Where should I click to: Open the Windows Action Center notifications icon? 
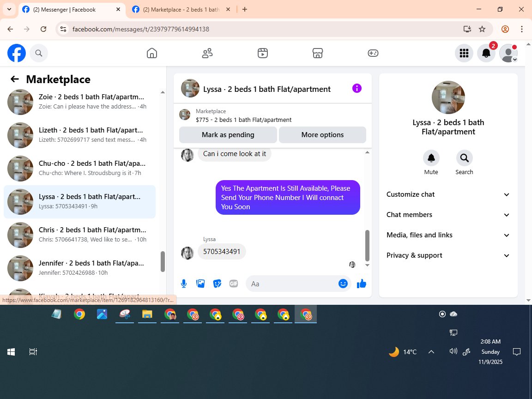pos(516,352)
